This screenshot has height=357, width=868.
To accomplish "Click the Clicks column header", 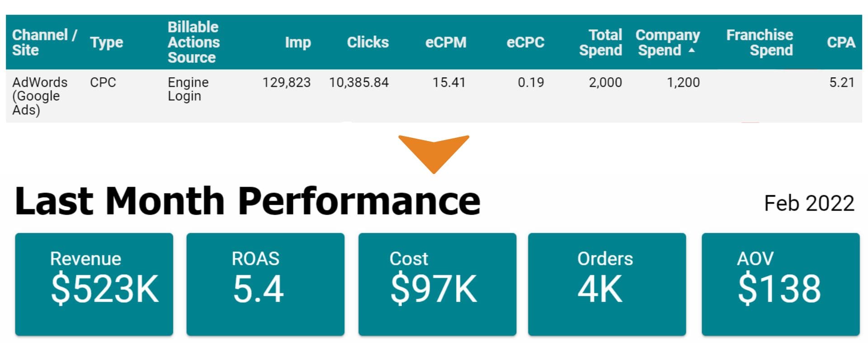I will (x=368, y=42).
